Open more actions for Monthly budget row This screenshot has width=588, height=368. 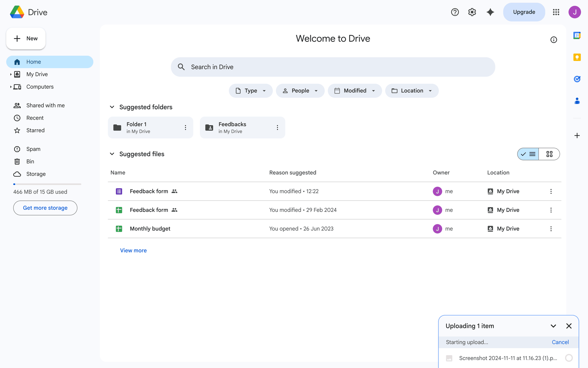[551, 229]
